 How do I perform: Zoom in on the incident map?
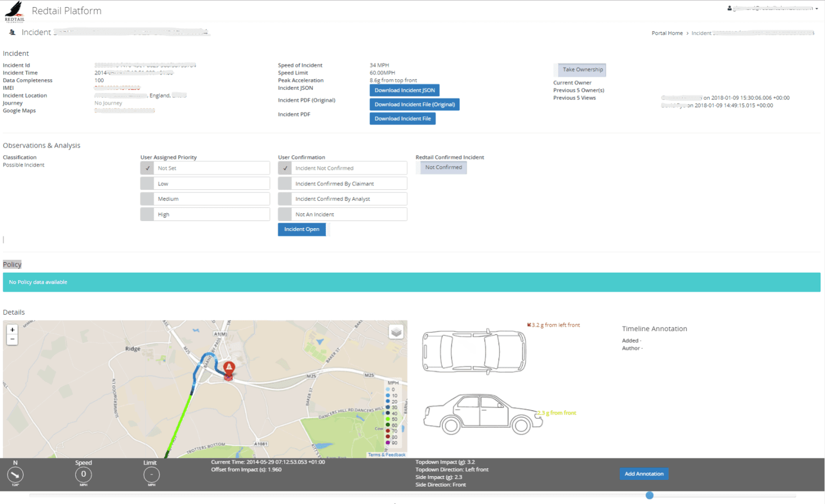click(12, 330)
